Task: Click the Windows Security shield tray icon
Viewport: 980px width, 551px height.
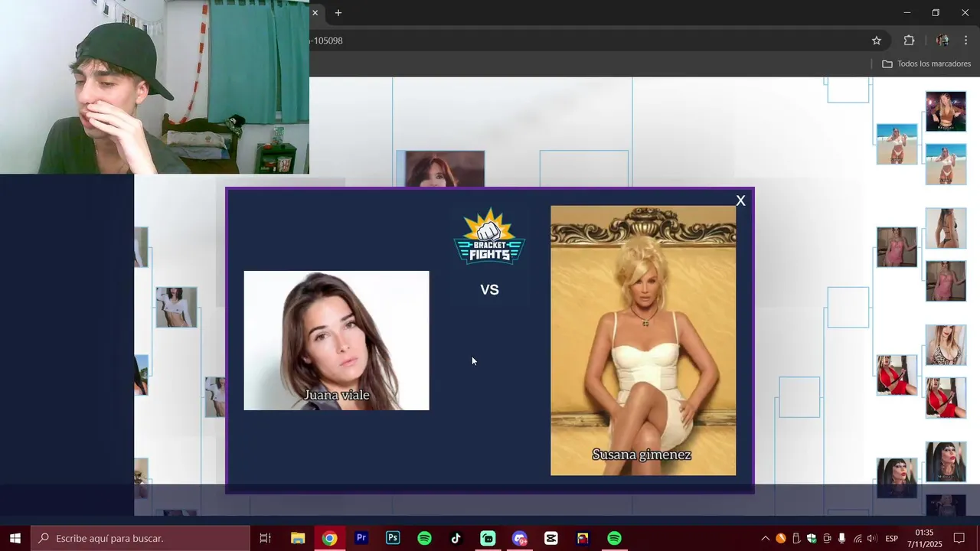Action: (x=812, y=539)
